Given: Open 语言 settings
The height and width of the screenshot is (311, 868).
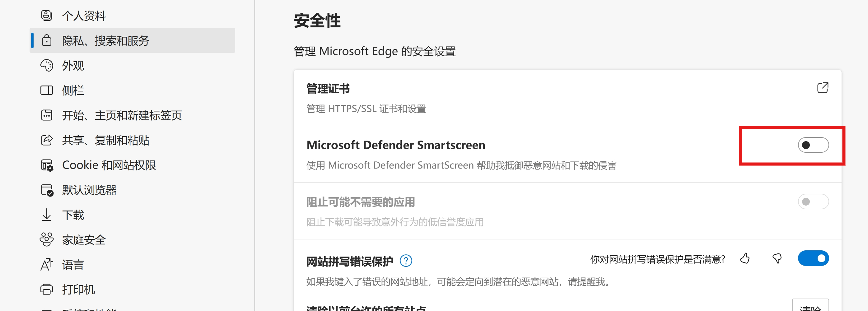Looking at the screenshot, I should (133, 265).
